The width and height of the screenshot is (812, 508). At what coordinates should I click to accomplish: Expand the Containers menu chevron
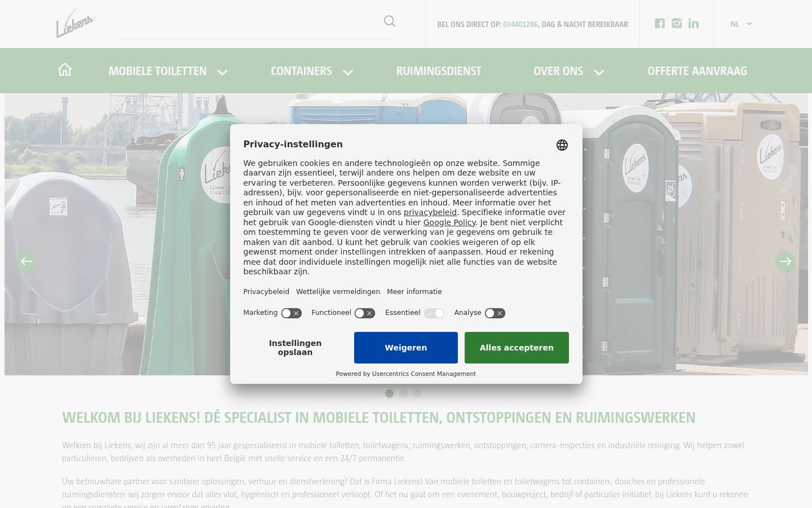point(348,72)
